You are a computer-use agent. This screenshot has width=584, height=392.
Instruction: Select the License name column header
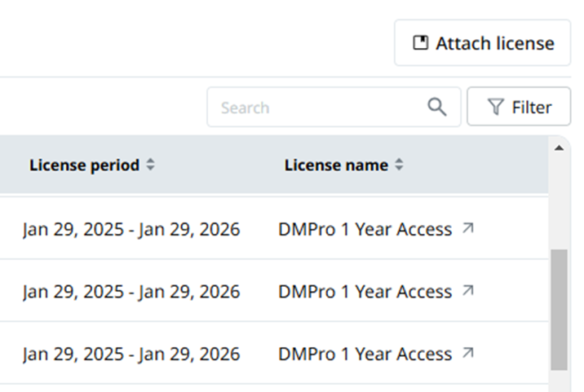point(336,165)
